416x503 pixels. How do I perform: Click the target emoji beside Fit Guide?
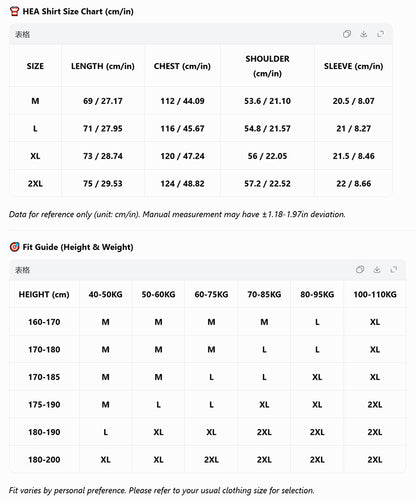tap(14, 247)
